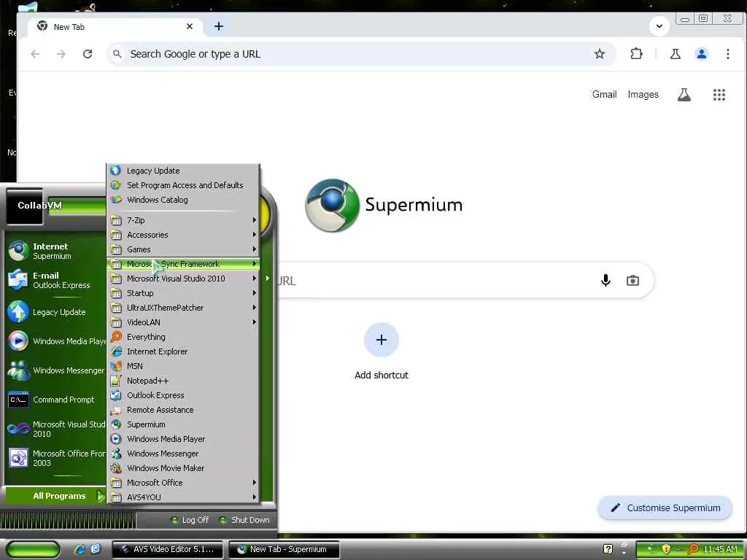
Task: Open Google apps grid icon
Action: (719, 95)
